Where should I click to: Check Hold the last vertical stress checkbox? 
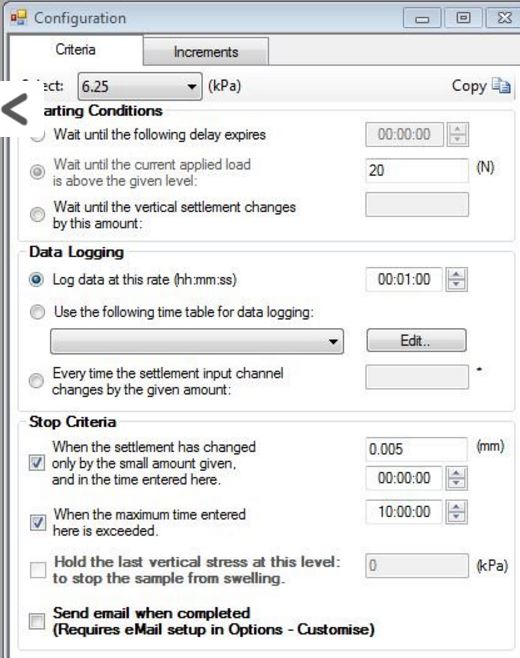point(38,570)
